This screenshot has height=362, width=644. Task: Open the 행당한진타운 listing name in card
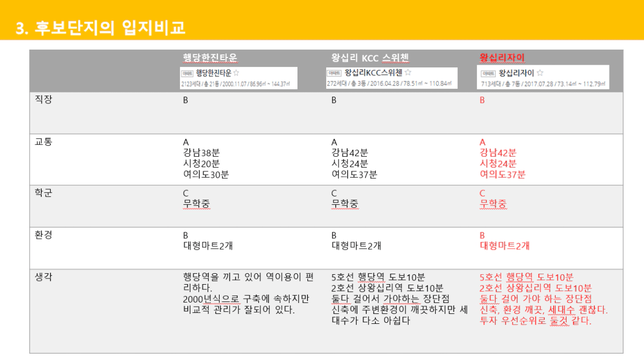point(213,73)
